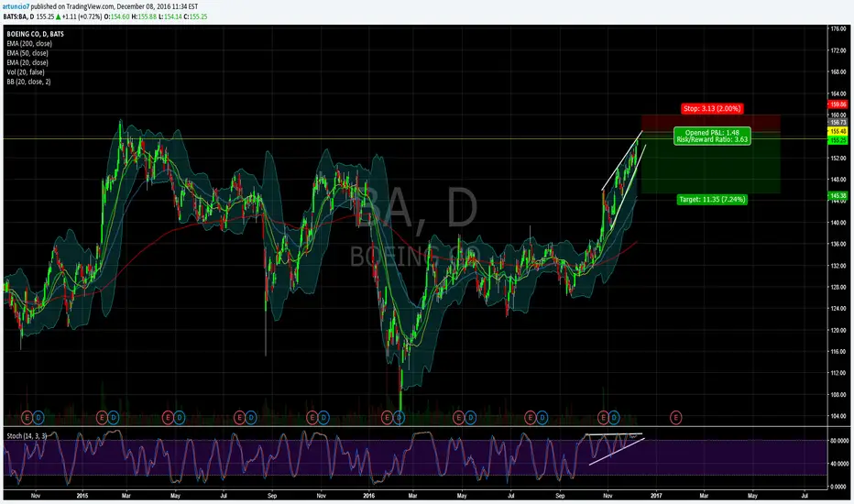This screenshot has height=504, width=854.
Task: Open earnings marker E near late July 2015
Action: tap(239, 418)
